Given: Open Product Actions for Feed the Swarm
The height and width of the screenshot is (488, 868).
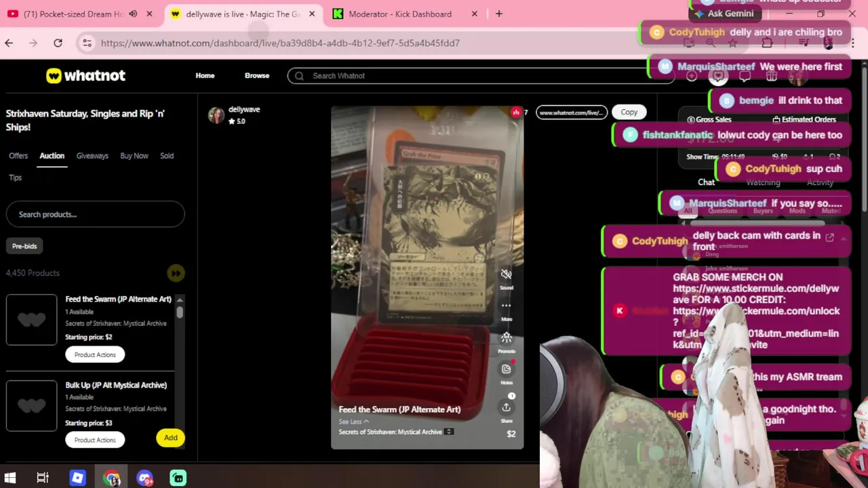Looking at the screenshot, I should 95,354.
